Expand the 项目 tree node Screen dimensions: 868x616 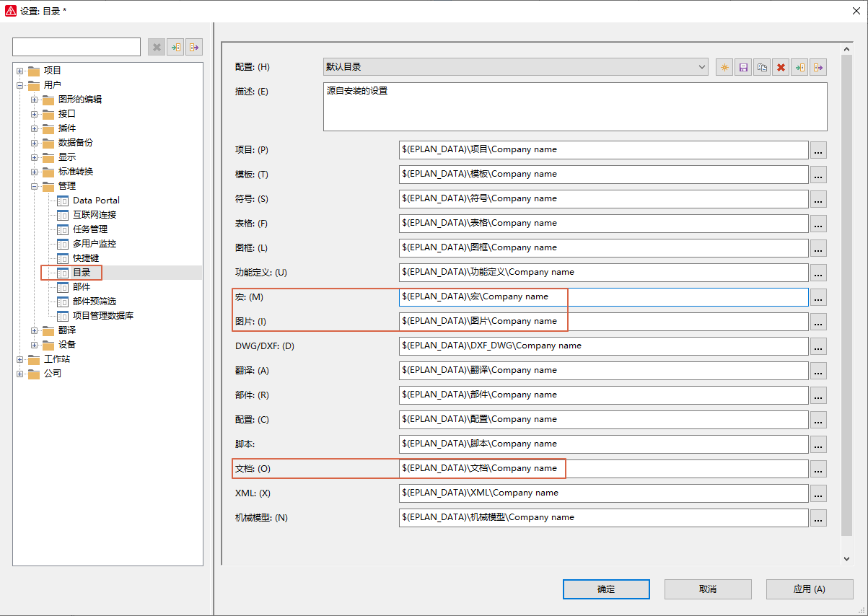coord(20,70)
